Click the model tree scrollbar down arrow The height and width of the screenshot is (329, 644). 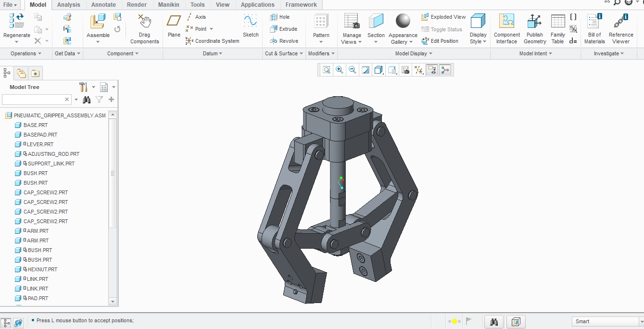point(113,302)
